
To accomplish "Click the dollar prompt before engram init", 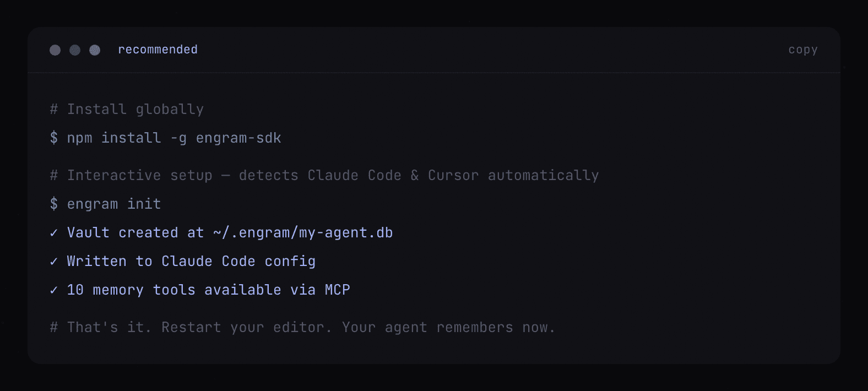I will click(54, 204).
